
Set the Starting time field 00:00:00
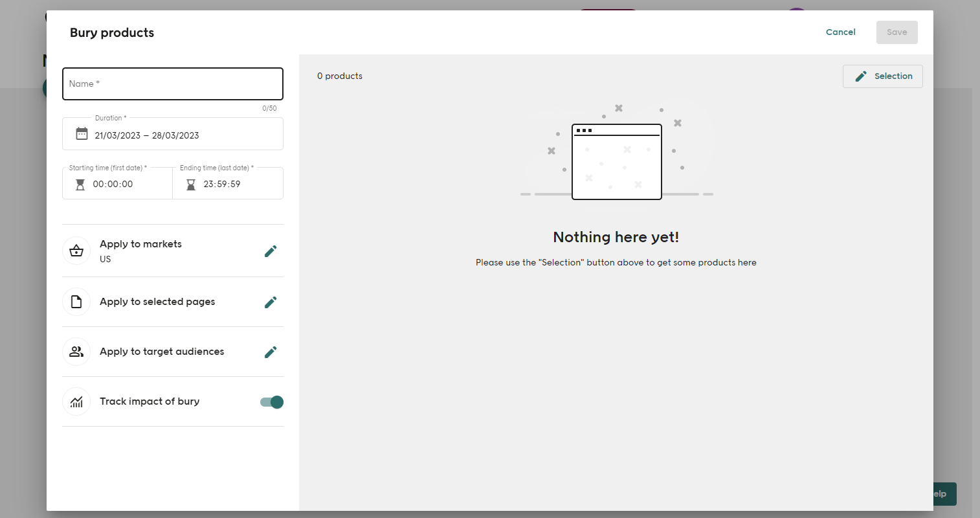[x=118, y=183]
